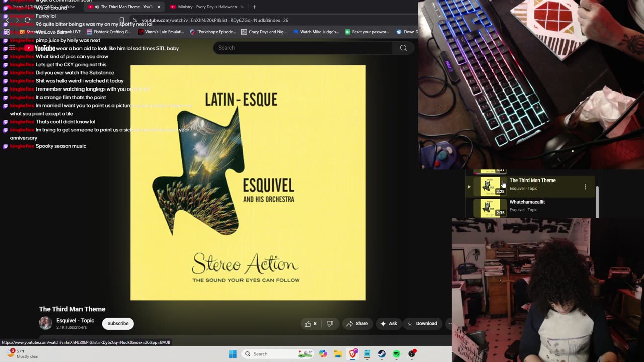Open the YouTube hamburger guide menu
The image size is (644, 362).
click(x=12, y=48)
